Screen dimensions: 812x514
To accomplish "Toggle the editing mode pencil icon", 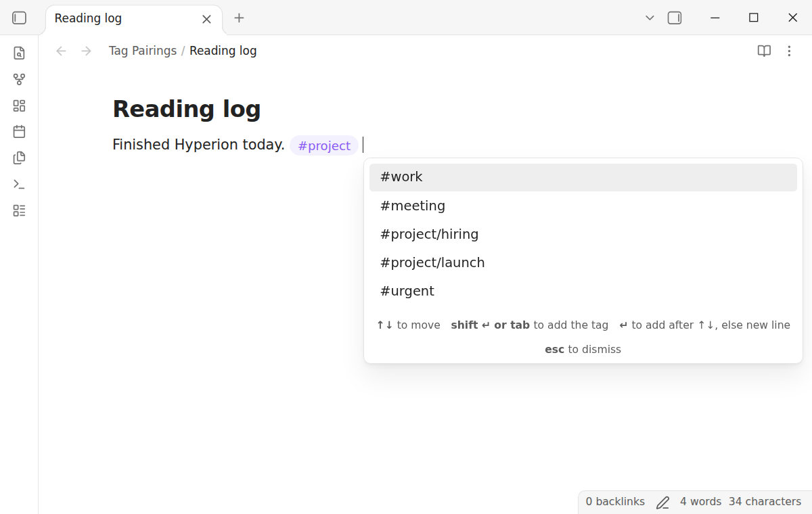I will click(663, 502).
